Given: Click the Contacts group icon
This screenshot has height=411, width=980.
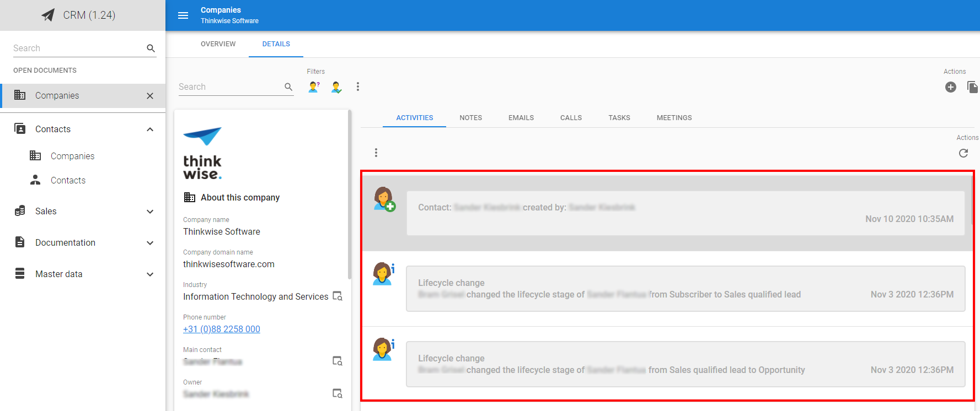Looking at the screenshot, I should click(20, 128).
